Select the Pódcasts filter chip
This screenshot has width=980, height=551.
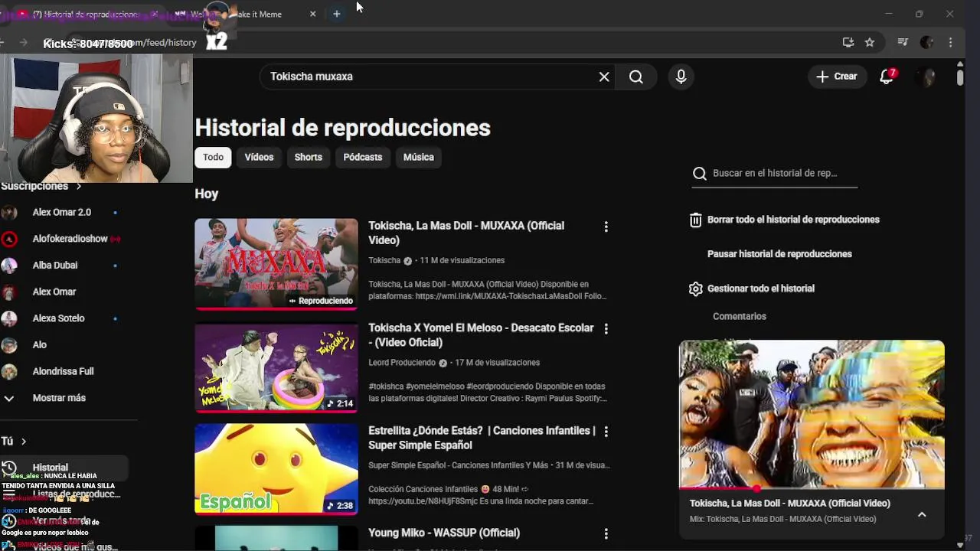coord(362,157)
